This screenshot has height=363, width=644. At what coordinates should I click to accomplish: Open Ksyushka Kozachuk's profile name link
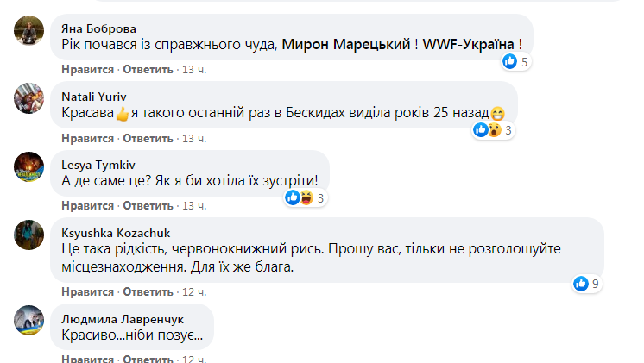point(117,232)
